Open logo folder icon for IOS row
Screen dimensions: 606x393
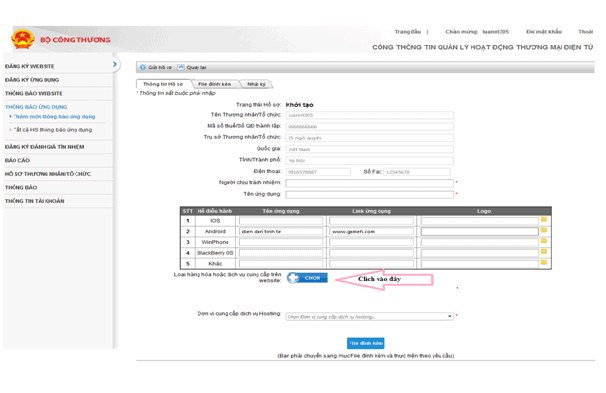point(544,219)
